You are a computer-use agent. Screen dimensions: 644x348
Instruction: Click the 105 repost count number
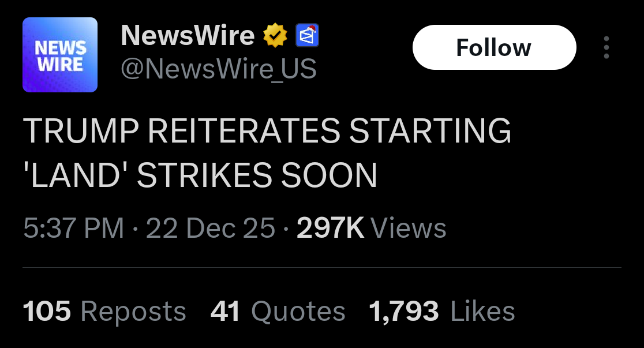coord(47,311)
